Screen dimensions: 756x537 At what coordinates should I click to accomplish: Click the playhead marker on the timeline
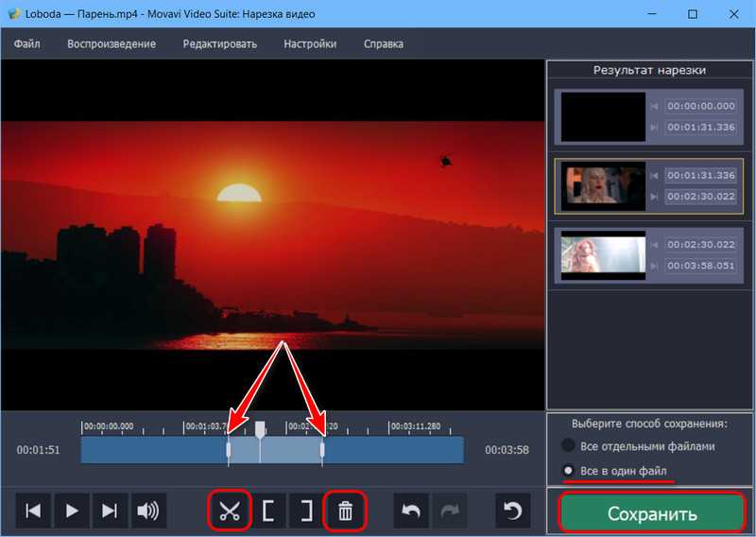coord(260,429)
